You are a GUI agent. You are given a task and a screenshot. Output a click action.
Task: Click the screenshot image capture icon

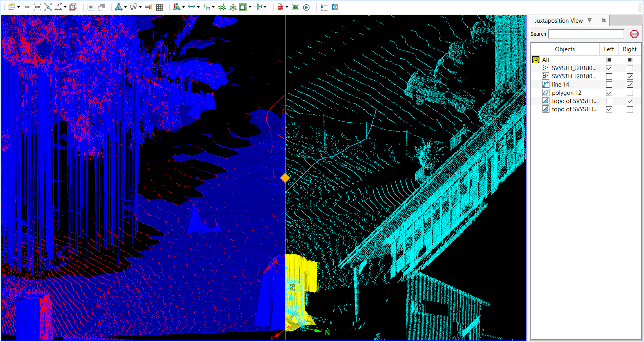click(296, 7)
